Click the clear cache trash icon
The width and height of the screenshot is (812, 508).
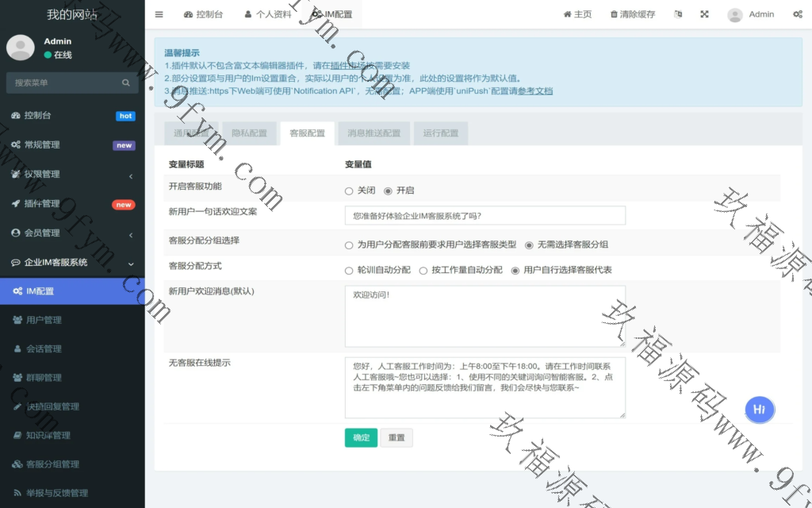pyautogui.click(x=614, y=14)
